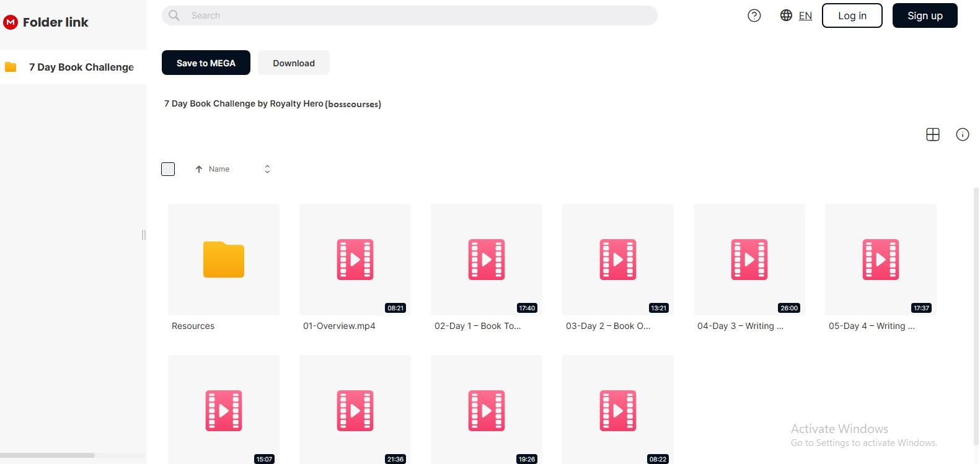
Task: Open the 04-Day 3 Writing video thumbnail
Action: [749, 260]
